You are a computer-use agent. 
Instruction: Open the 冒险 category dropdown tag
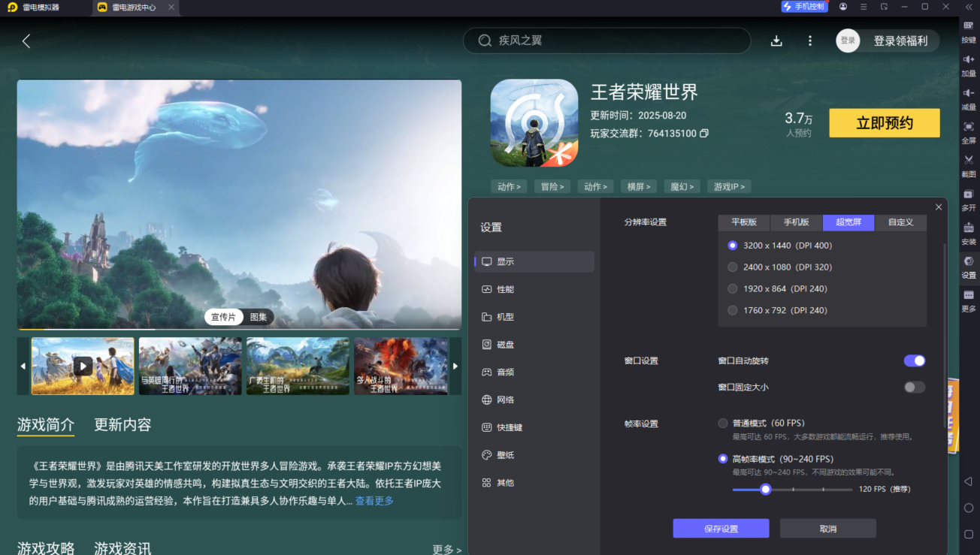pyautogui.click(x=552, y=186)
